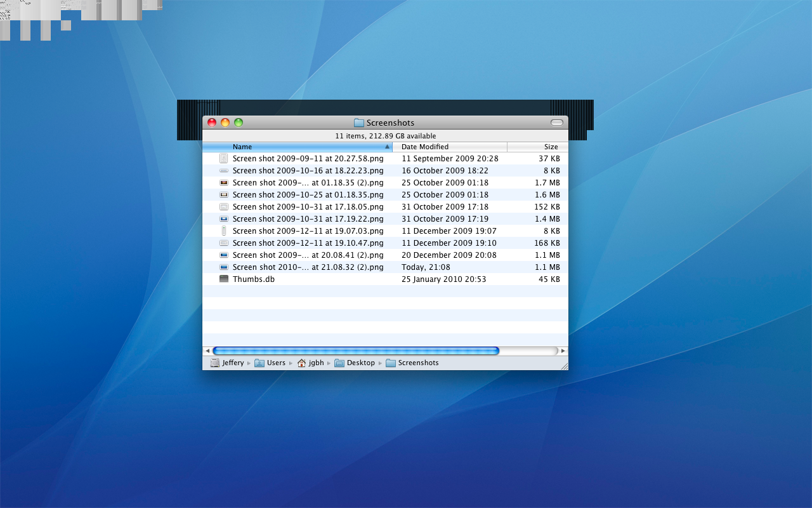Click icon of Screen shot 2009-09-11 at 20.27.58.png
The image size is (812, 508).
[x=223, y=159]
